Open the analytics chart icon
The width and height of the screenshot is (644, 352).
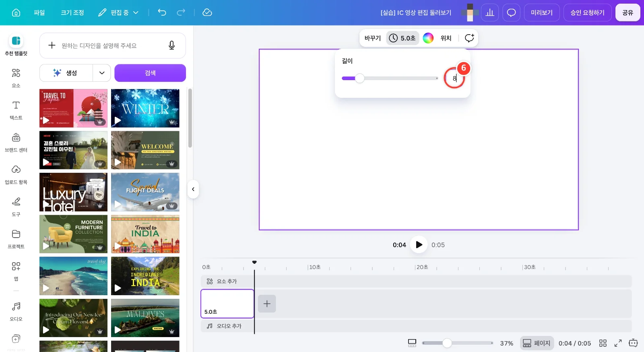click(490, 12)
